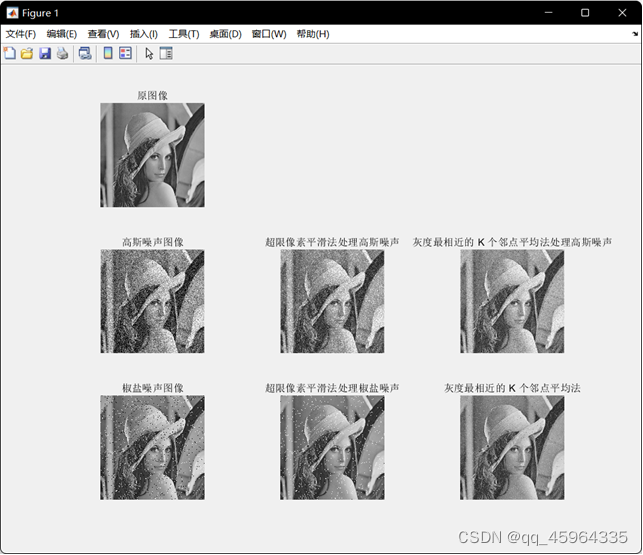Open the 帮助(H) menu
The height and width of the screenshot is (555, 643).
pos(313,34)
